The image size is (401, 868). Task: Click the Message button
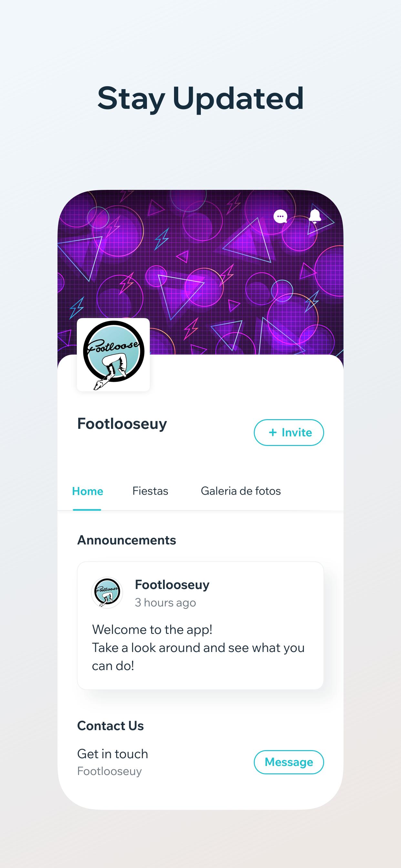pos(289,762)
